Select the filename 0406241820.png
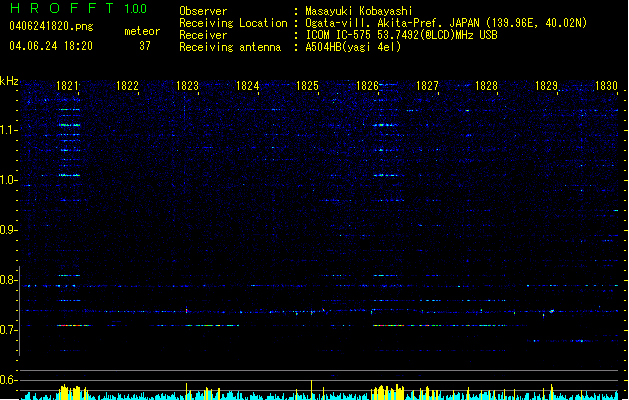Viewport: 629px width, 400px height. pos(51,26)
